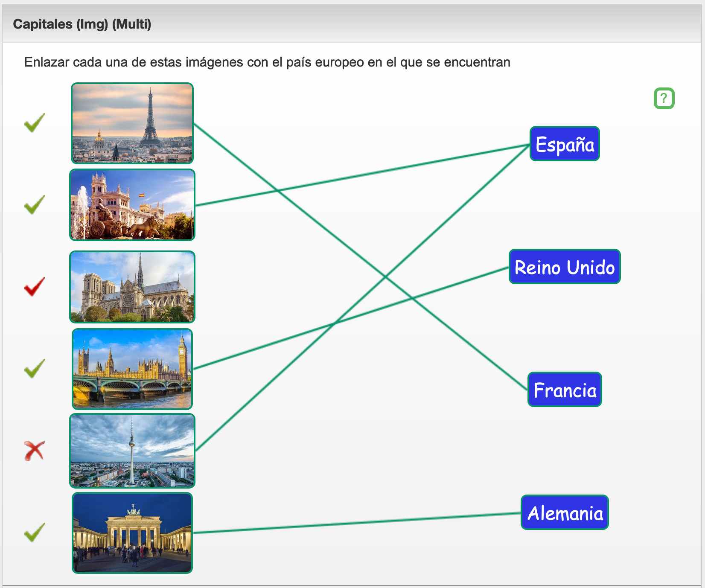Select the Cibeles fountain Madrid image
The height and width of the screenshot is (588, 705).
coord(132,205)
